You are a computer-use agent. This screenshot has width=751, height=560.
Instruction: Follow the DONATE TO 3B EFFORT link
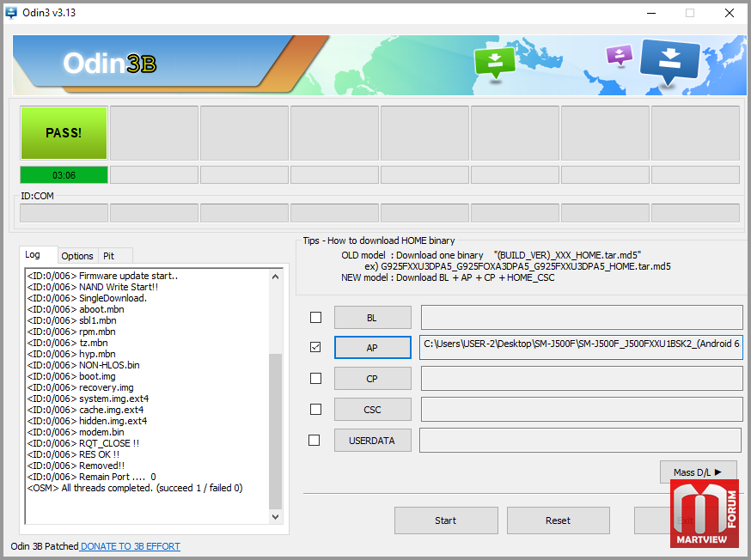point(131,546)
